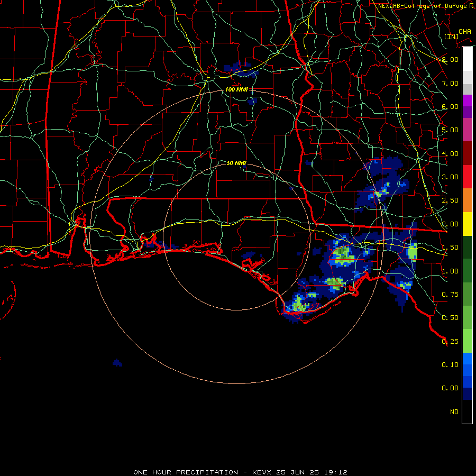Click the 50 NMI range ring label
The image size is (476, 476).
pyautogui.click(x=236, y=163)
